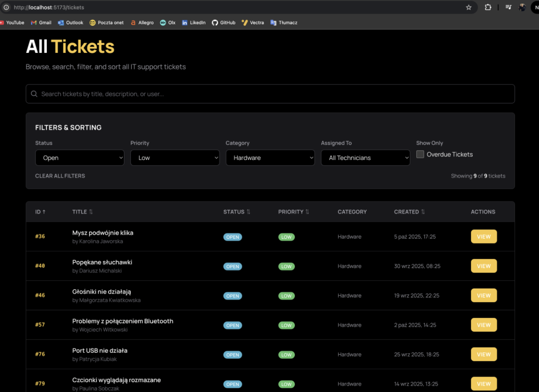This screenshot has width=539, height=392.
Task: Click OPEN status badge of ticket #36
Action: [x=232, y=237]
